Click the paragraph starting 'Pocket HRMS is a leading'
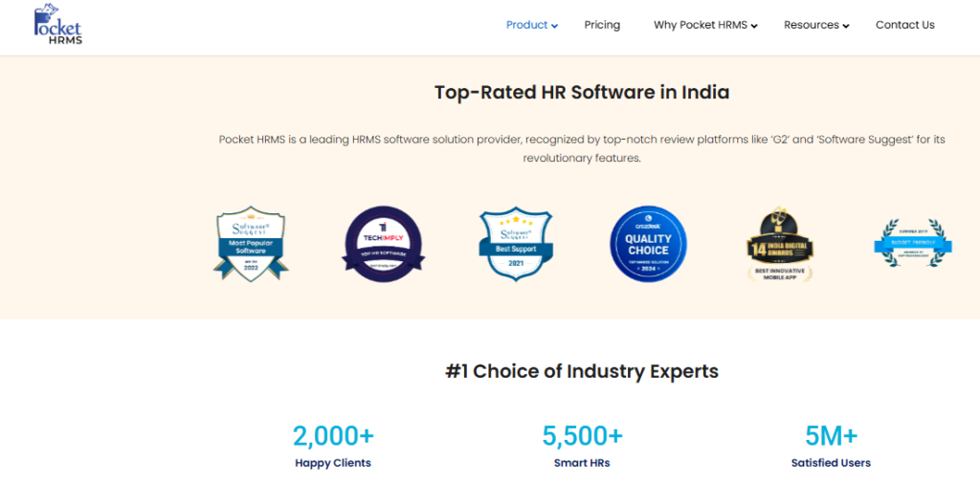 coord(582,149)
